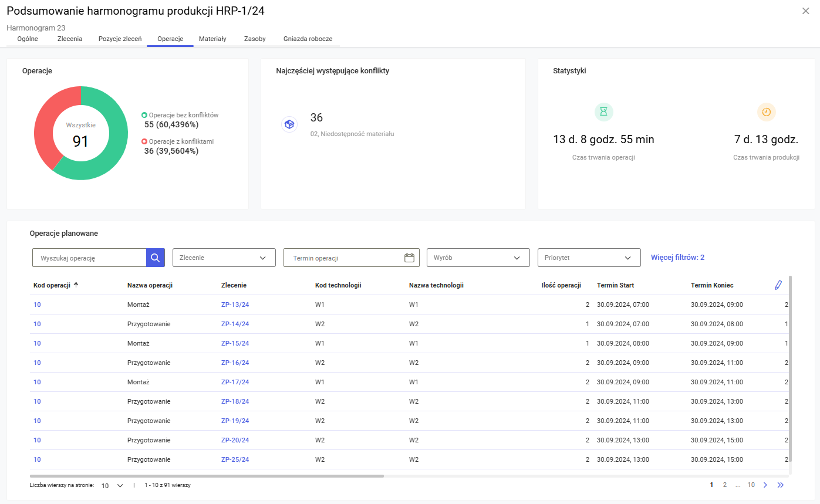This screenshot has width=820, height=504.
Task: Go to next page arrow
Action: [765, 485]
